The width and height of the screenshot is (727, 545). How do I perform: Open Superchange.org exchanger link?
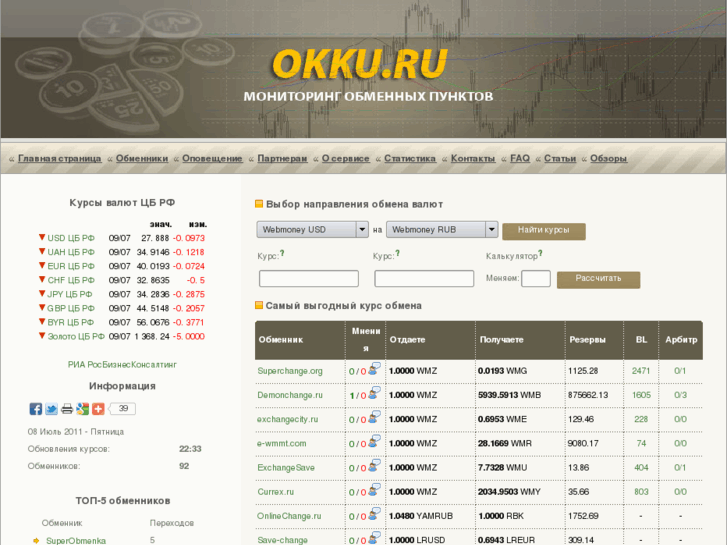tap(290, 371)
